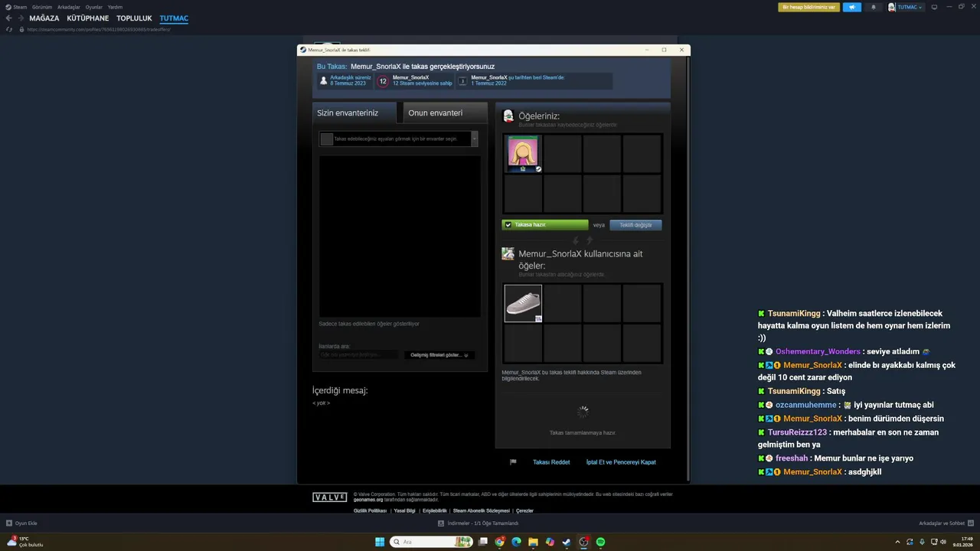Open the KÜTÜPHANE tab

click(x=88, y=18)
